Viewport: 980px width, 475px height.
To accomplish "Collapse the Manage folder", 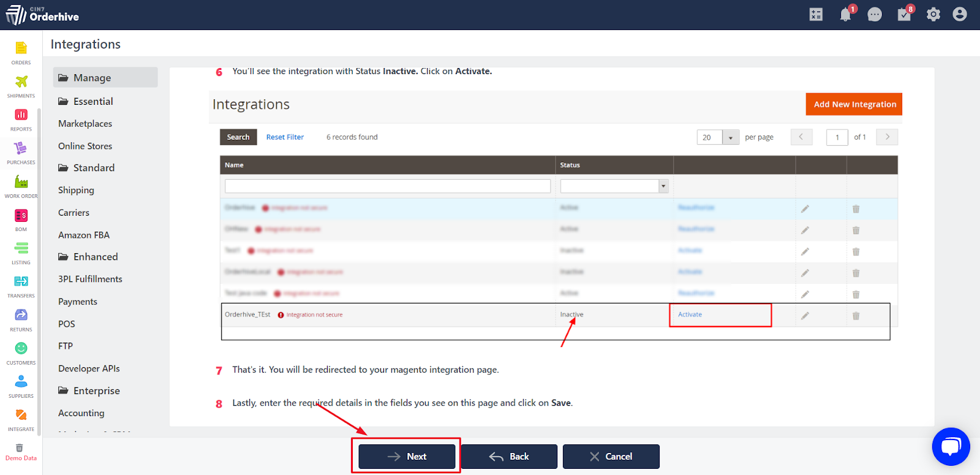I will pos(105,77).
